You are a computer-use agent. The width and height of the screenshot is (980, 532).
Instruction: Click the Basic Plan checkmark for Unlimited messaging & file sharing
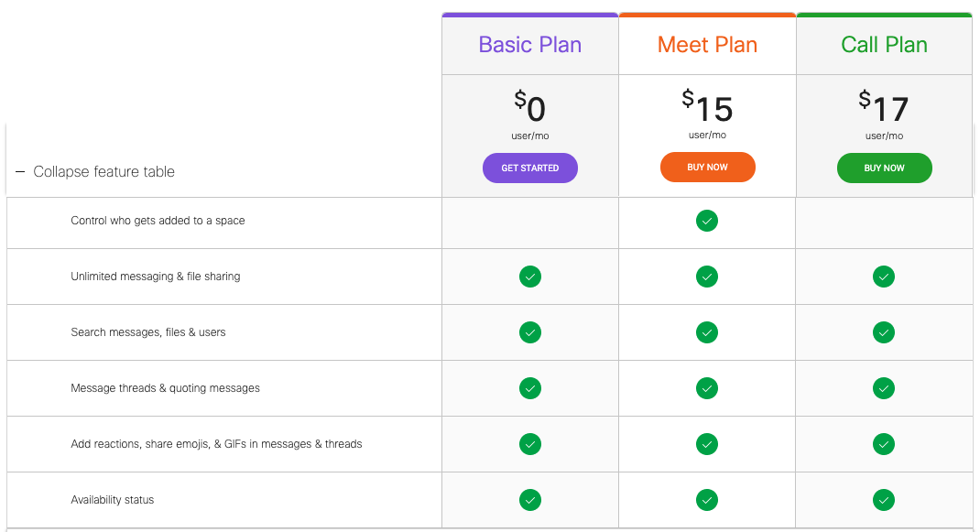click(x=529, y=277)
